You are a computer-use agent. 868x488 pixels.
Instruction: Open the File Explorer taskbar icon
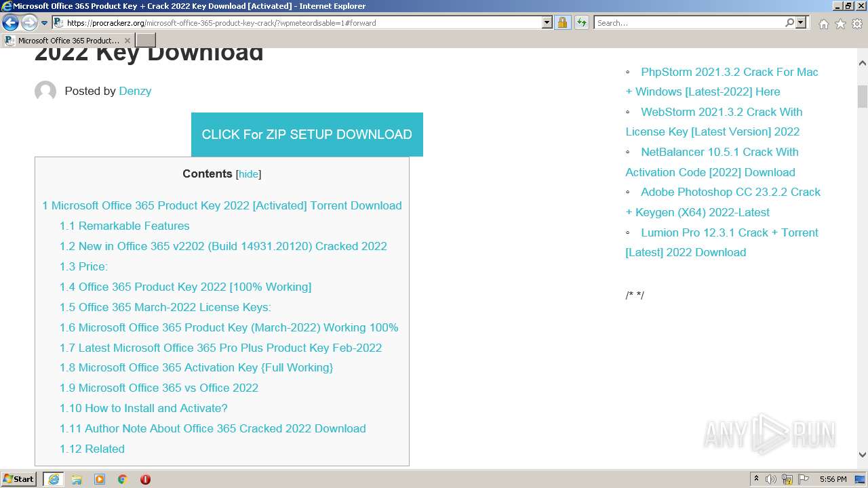pyautogui.click(x=77, y=479)
